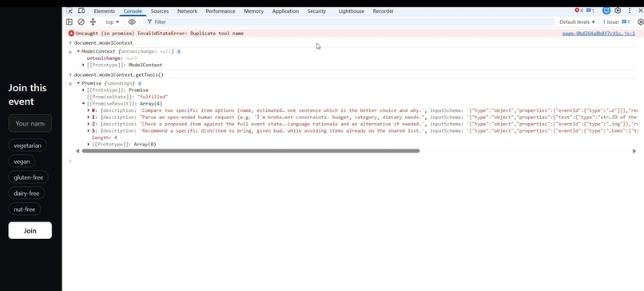Click the scrollbar right arrow

[x=634, y=151]
